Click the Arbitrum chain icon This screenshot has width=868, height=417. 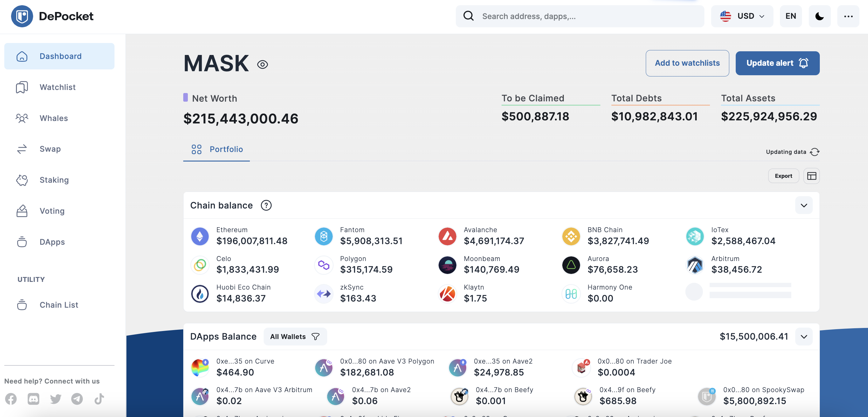click(x=695, y=265)
